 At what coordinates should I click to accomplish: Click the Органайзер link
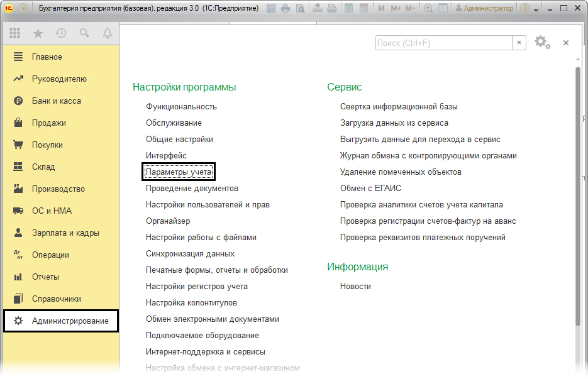point(168,221)
